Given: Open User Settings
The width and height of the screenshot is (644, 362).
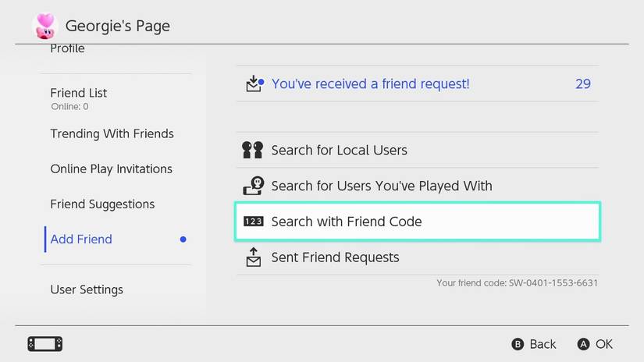Looking at the screenshot, I should tap(87, 289).
